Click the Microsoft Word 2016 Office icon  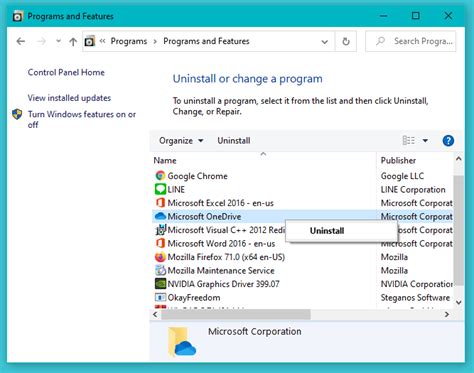pyautogui.click(x=160, y=243)
